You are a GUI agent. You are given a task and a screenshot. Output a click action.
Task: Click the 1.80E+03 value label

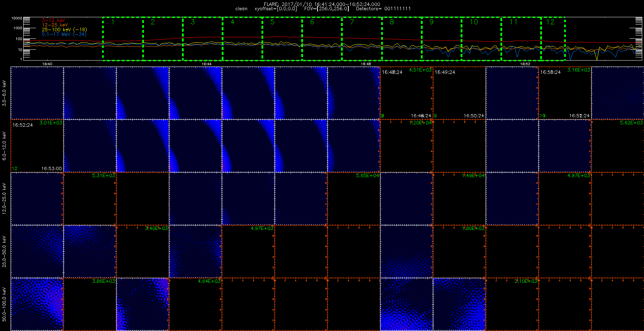tap(473, 228)
